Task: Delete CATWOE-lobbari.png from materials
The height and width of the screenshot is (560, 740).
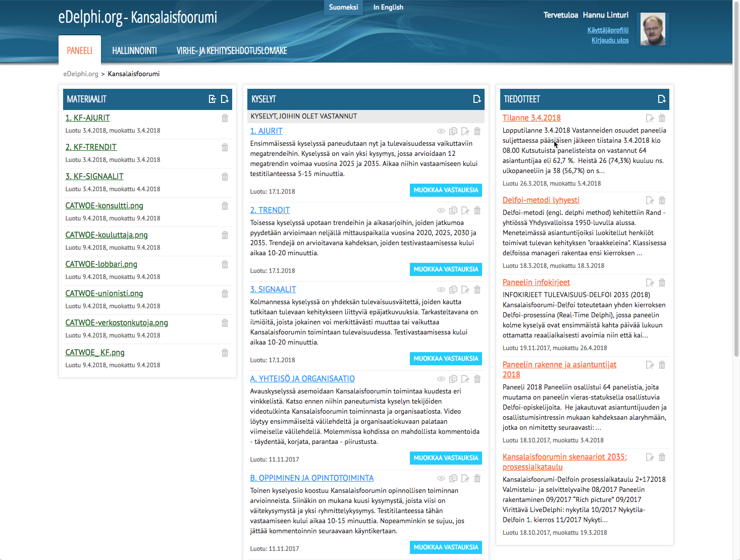Action: click(225, 264)
